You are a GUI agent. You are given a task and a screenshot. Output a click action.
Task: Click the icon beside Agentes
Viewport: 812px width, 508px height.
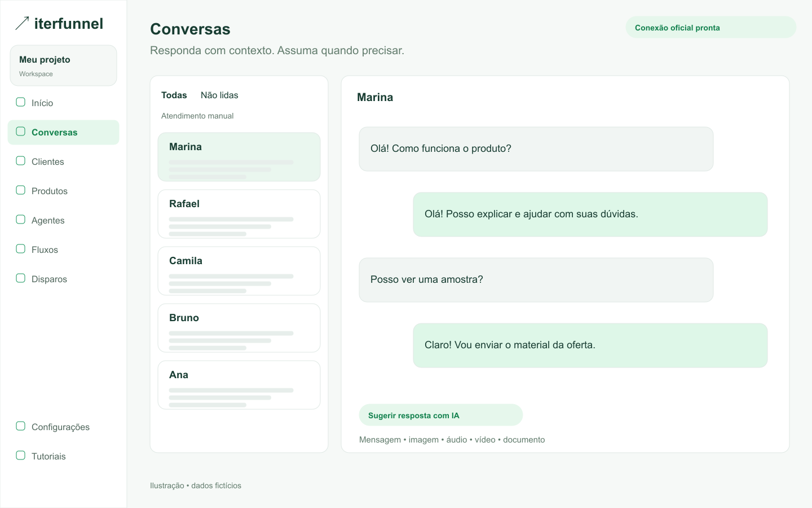coord(21,220)
